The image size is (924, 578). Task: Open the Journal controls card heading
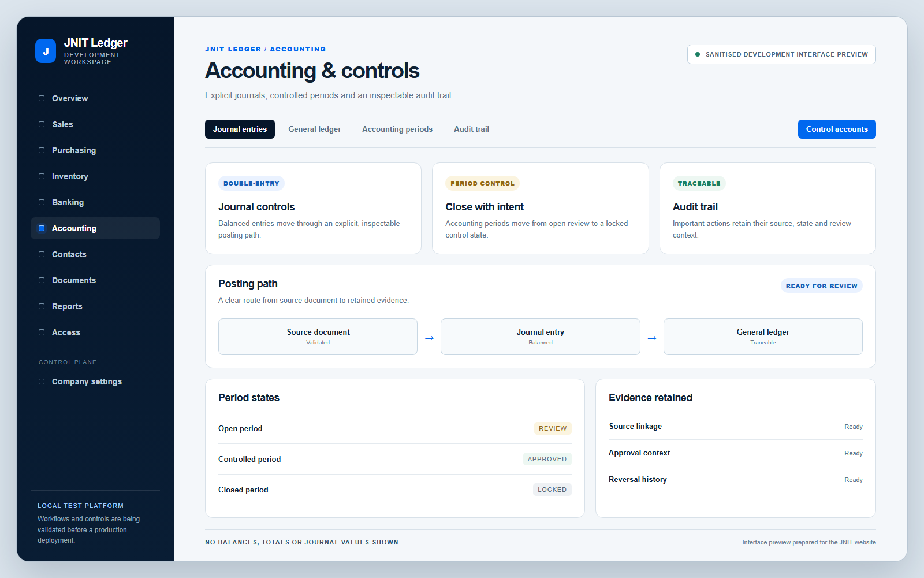pos(256,207)
